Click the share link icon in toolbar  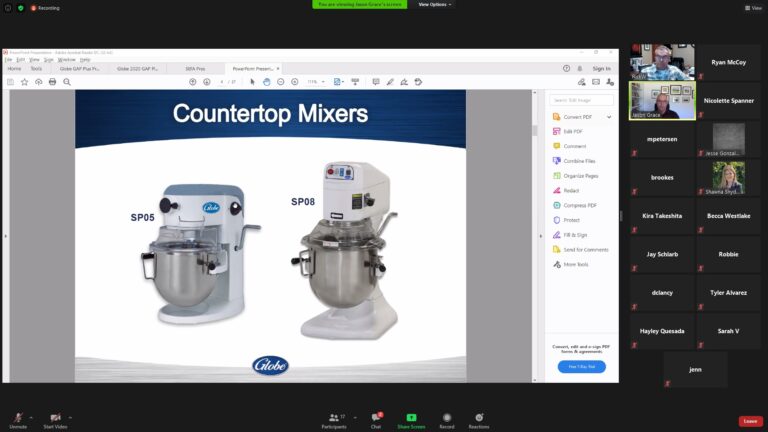click(x=581, y=82)
